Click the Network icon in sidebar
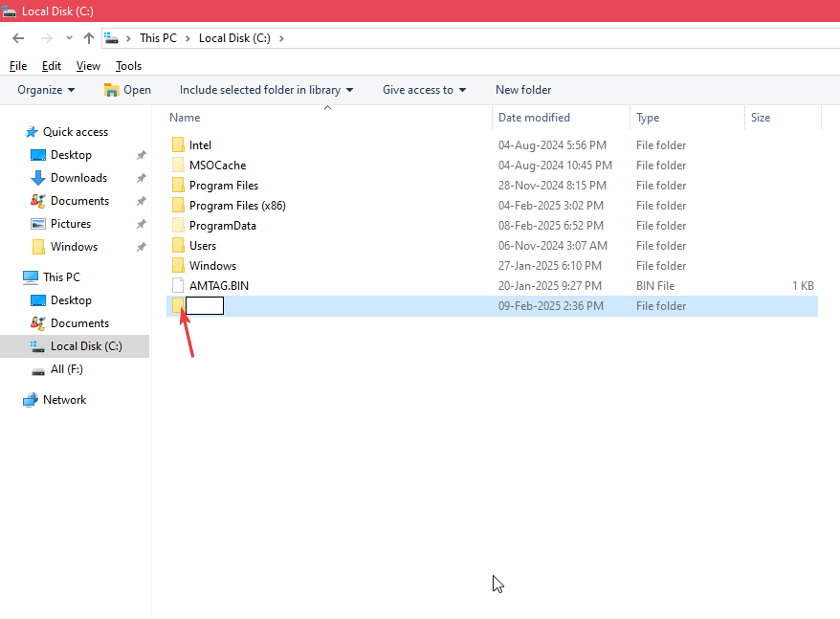The height and width of the screenshot is (619, 840). tap(31, 400)
